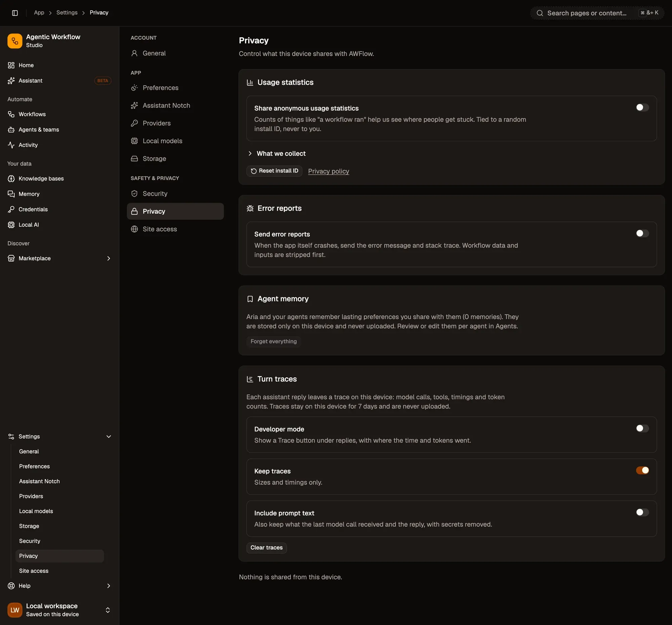Open Assistant Notch in the APP settings section
672x625 pixels.
(175, 105)
